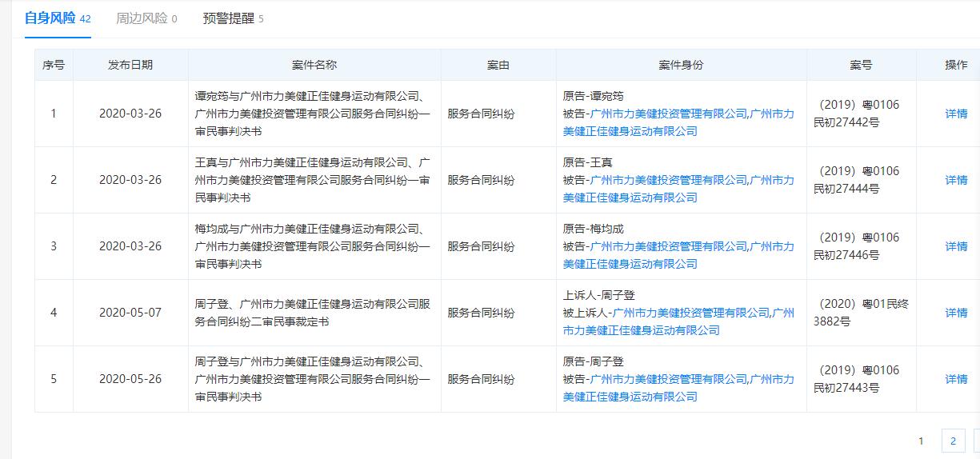Click the 案号 column header
The height and width of the screenshot is (459, 980).
pos(861,65)
